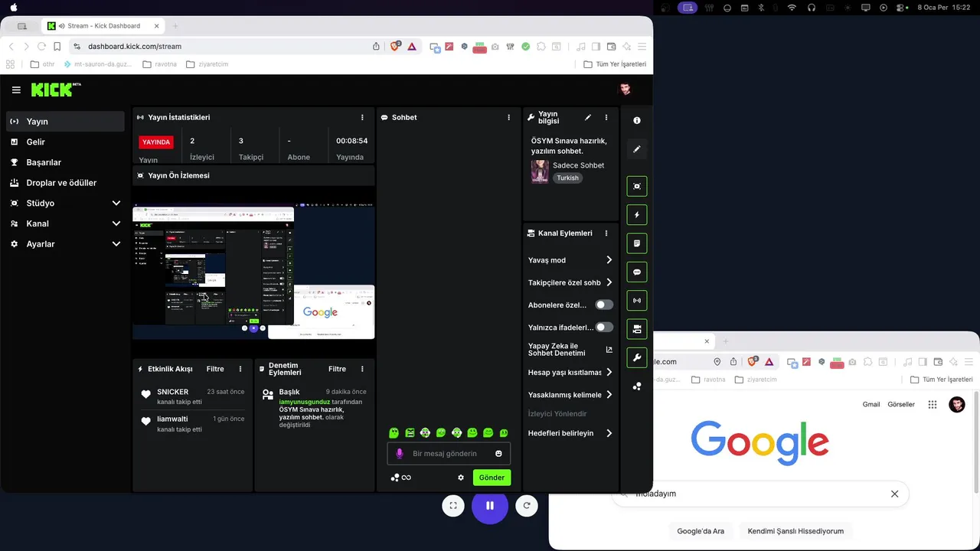Click the green Gönder button
Image resolution: width=980 pixels, height=551 pixels.
[x=492, y=478]
